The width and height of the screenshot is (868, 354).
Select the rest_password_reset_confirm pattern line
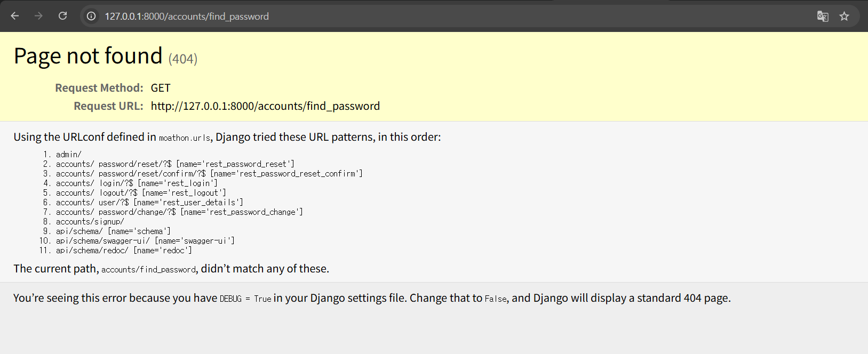209,174
